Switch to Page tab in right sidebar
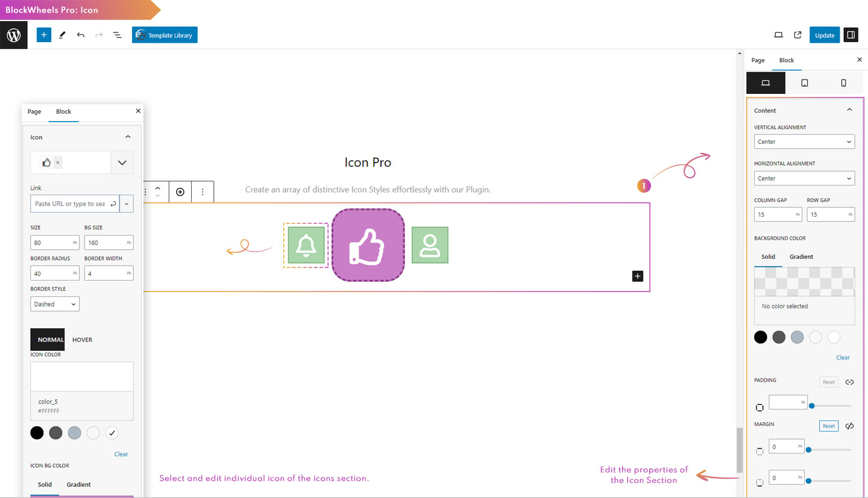Viewport: 868px width, 498px height. pos(758,60)
